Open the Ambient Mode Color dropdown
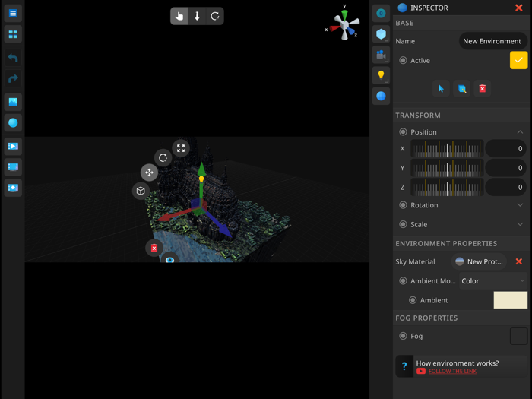Viewport: 532px width, 399px height. tap(493, 281)
